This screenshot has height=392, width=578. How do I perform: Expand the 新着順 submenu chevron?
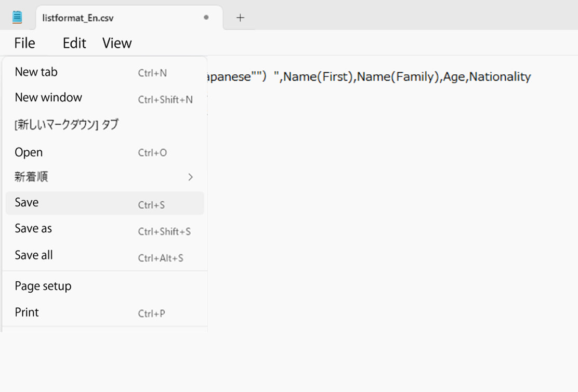[x=191, y=177]
